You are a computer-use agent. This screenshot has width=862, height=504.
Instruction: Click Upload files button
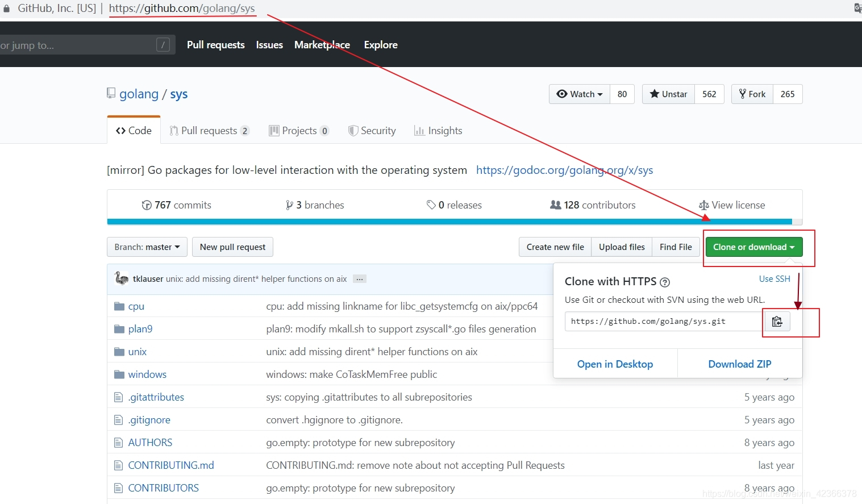pos(622,247)
